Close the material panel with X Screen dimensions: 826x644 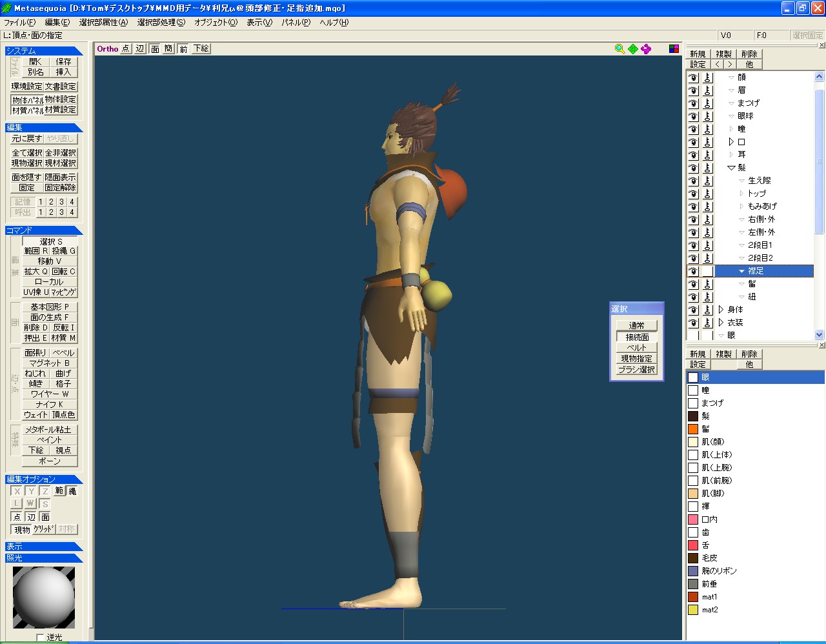[821, 345]
